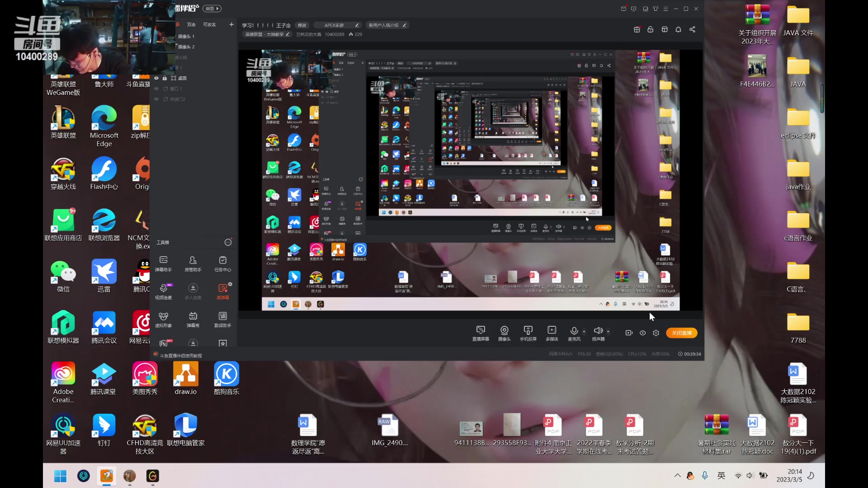Select IMG_2490 RAW file on desktop
Image resolution: width=868 pixels, height=488 pixels.
390,430
